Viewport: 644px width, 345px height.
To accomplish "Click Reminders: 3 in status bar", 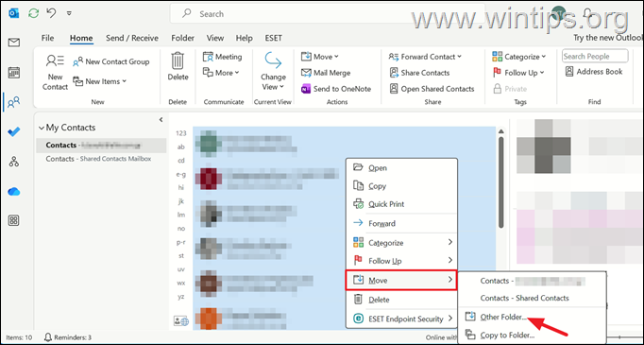I will 67,337.
